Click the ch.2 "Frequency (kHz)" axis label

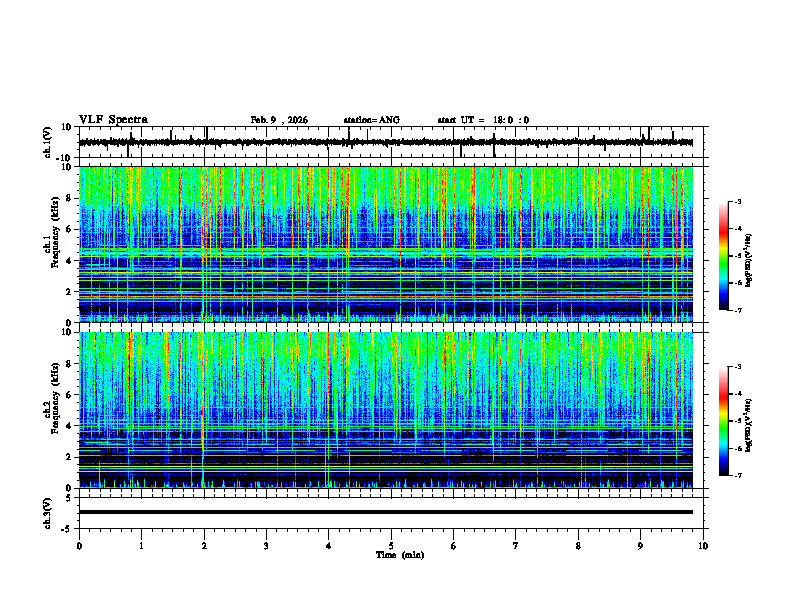tap(55, 398)
